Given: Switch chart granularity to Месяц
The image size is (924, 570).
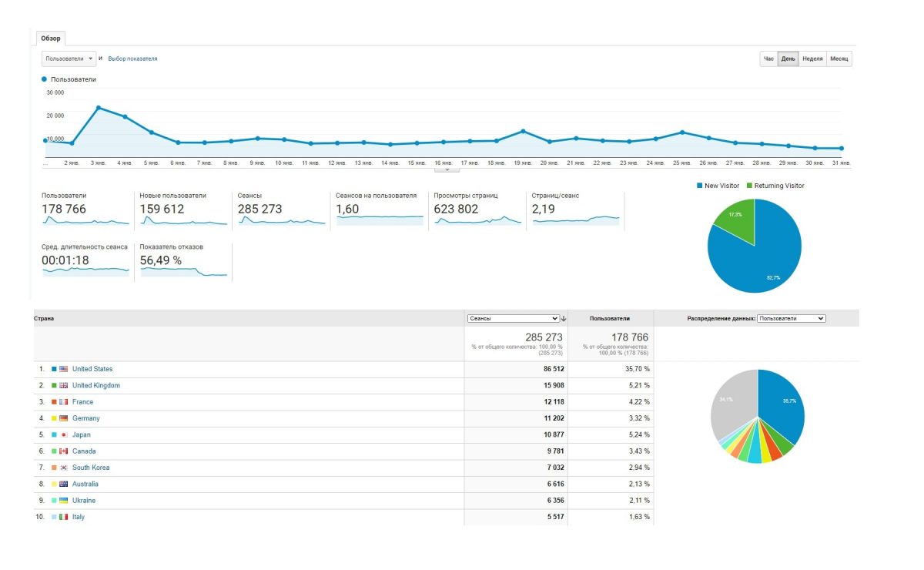Looking at the screenshot, I should 839,59.
